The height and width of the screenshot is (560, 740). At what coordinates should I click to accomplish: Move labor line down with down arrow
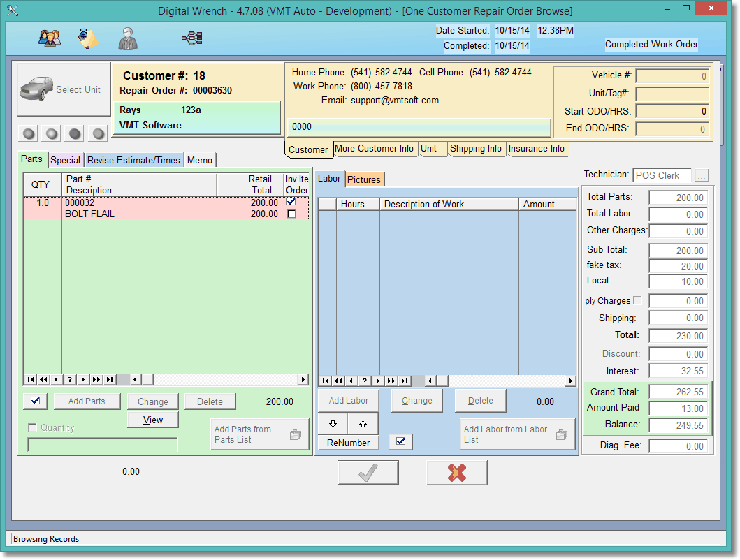coord(333,423)
